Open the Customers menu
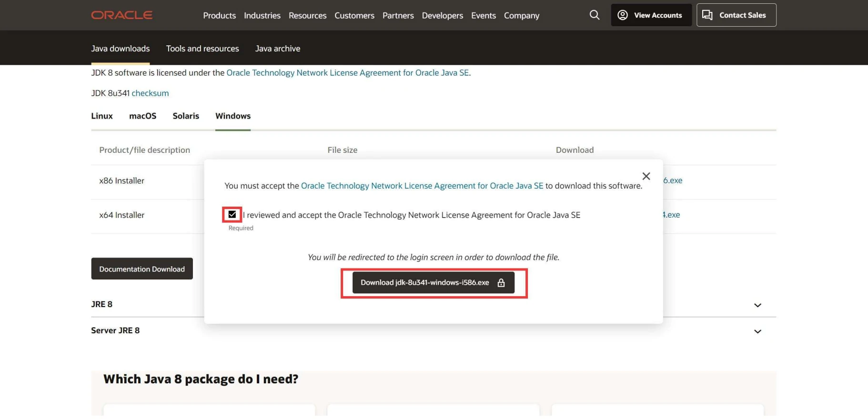Viewport: 868px width, 419px height. point(354,16)
